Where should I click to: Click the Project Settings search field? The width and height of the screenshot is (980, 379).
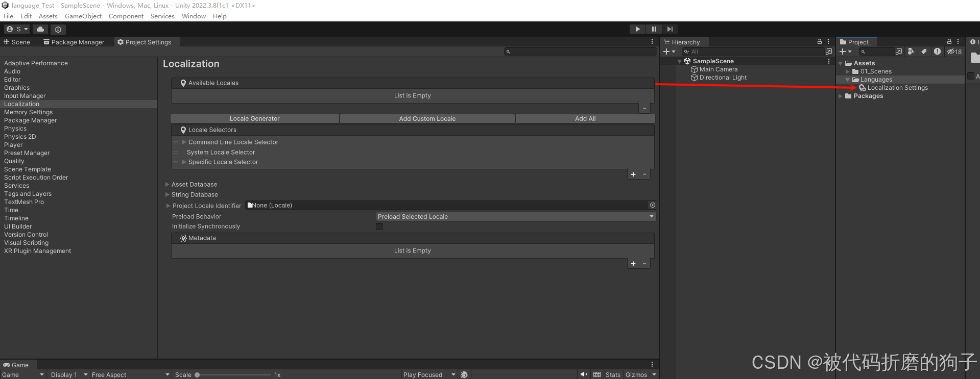coord(581,52)
